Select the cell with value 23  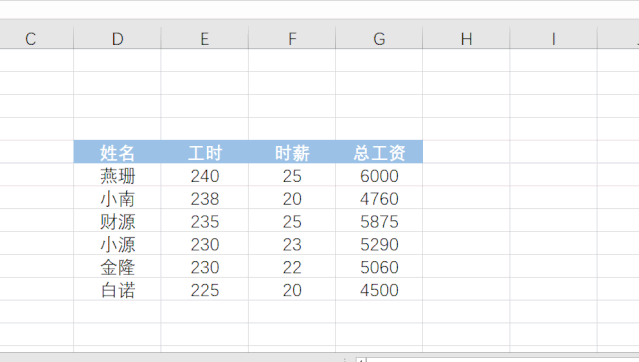coord(292,243)
